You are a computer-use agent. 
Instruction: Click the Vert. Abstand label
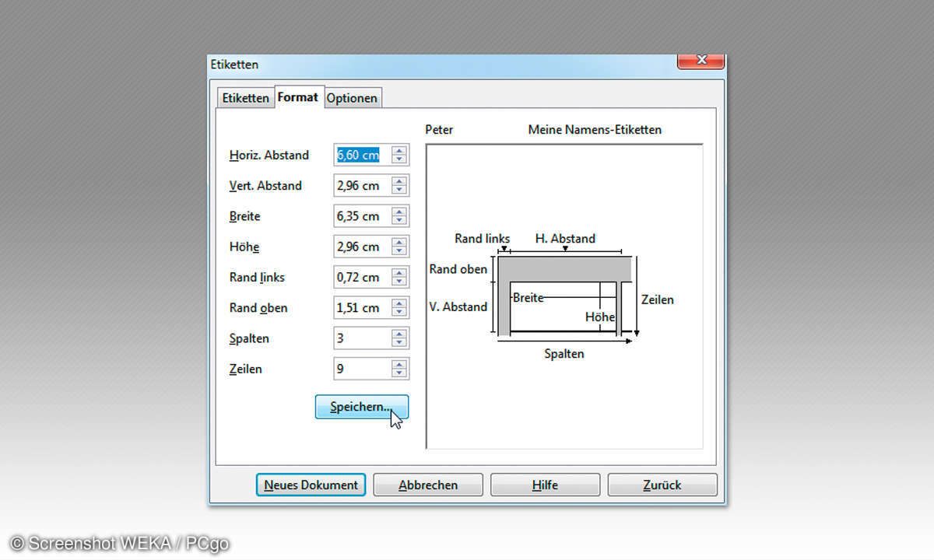[265, 186]
